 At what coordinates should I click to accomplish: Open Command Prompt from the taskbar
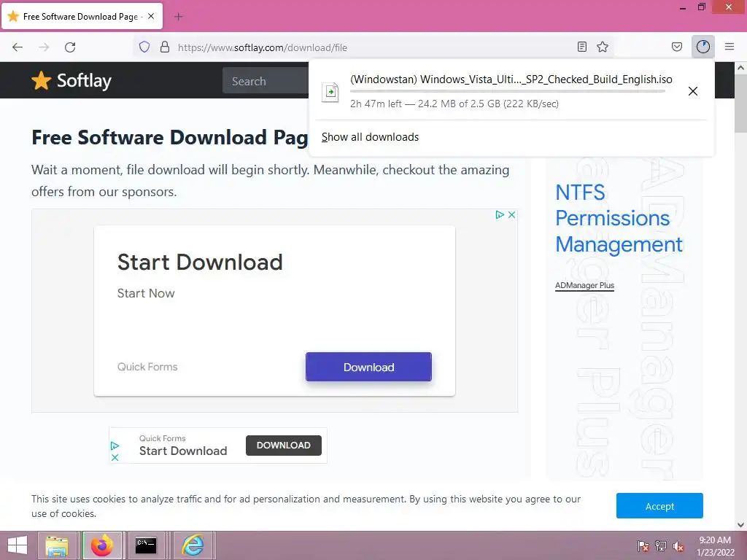coord(146,545)
